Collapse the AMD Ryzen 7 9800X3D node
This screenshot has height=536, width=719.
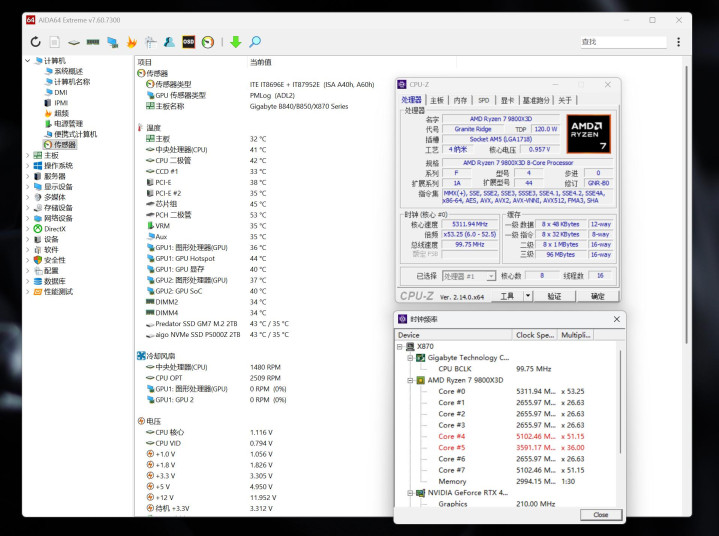pyautogui.click(x=409, y=380)
